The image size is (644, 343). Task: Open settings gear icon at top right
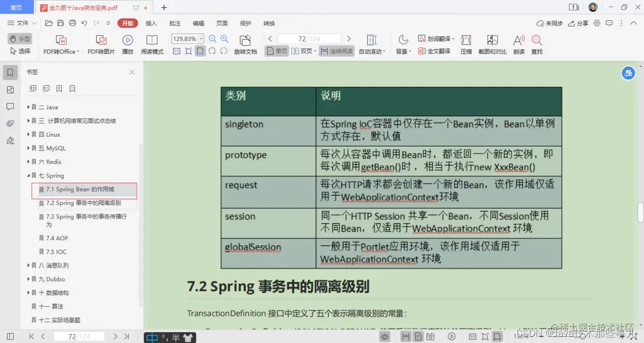pos(597,23)
